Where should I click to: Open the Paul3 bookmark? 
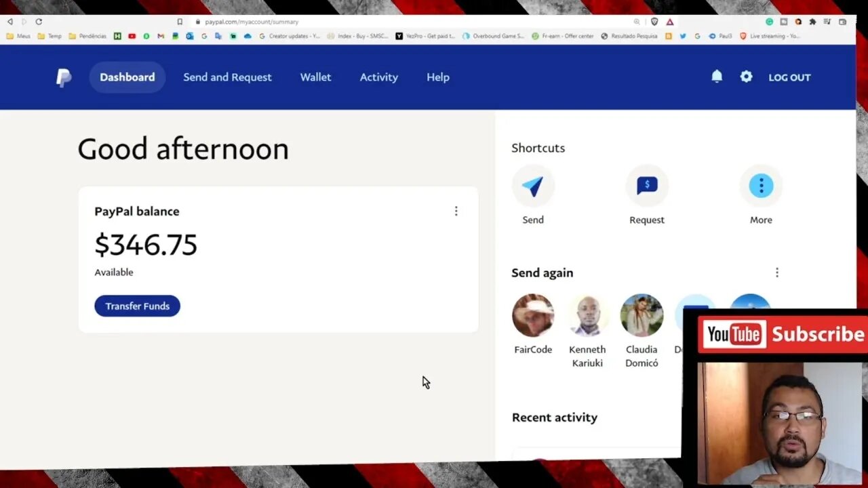(x=720, y=36)
